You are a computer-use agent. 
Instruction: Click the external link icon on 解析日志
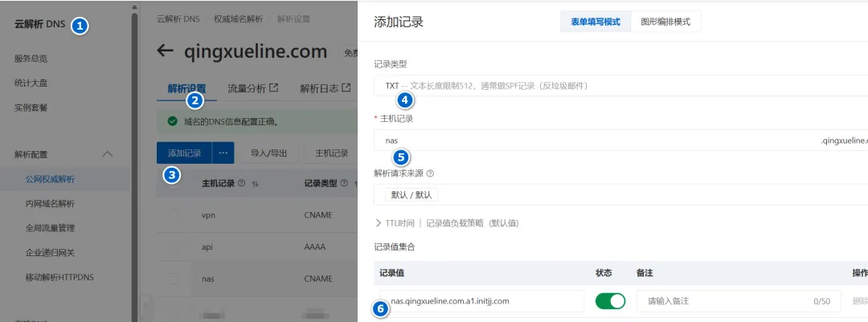346,88
